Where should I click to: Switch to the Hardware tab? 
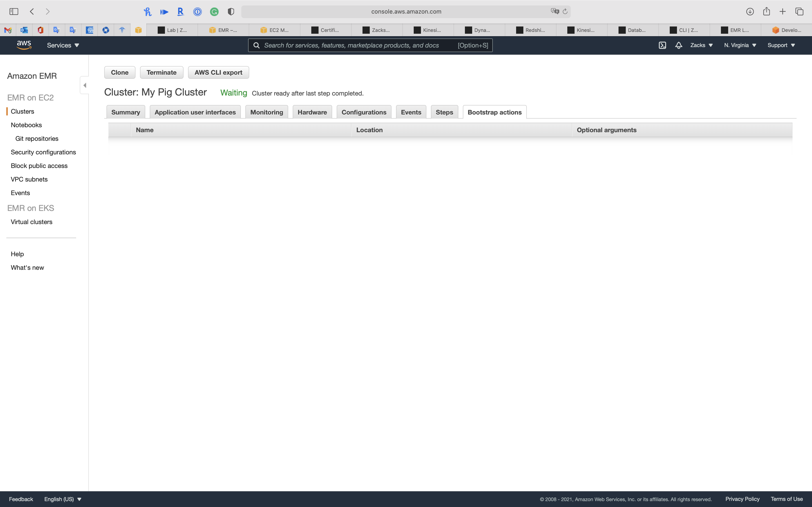coord(312,112)
